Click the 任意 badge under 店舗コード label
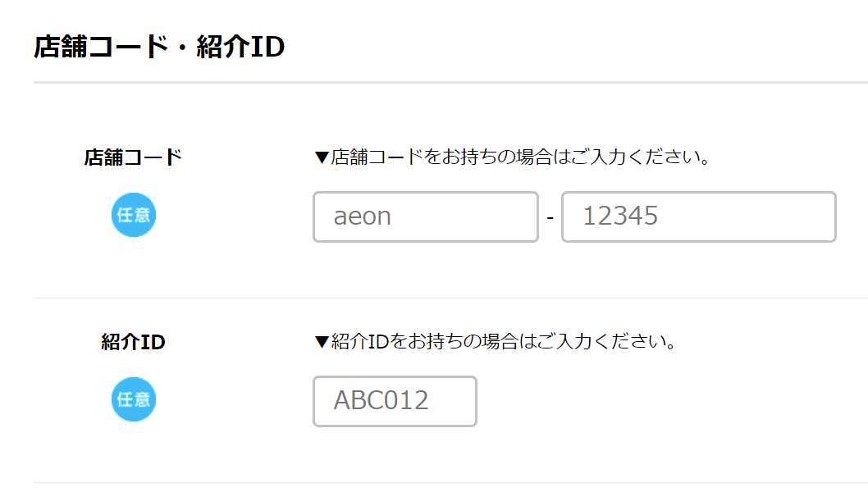Screen dimensions: 868x492 coord(133,216)
